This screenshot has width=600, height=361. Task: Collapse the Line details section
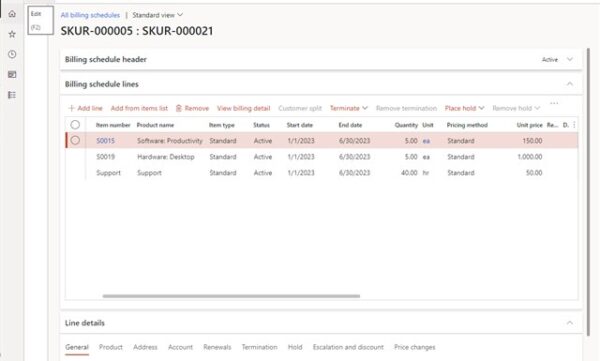tap(570, 323)
